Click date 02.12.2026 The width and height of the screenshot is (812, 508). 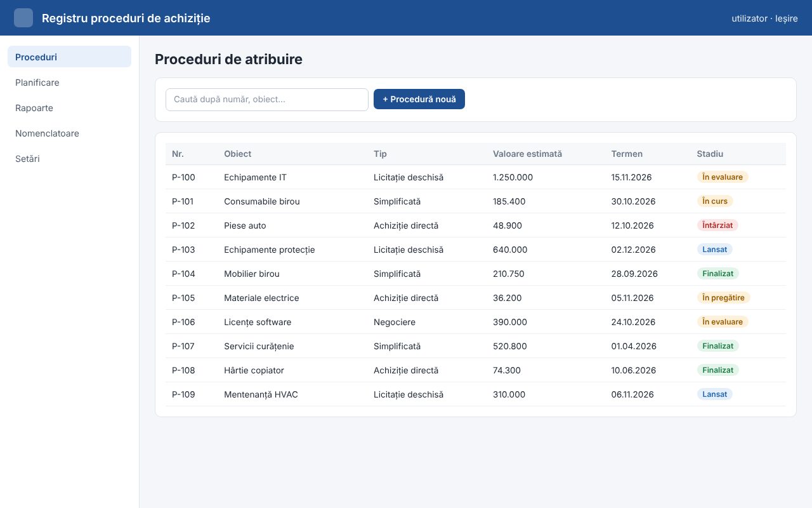634,250
